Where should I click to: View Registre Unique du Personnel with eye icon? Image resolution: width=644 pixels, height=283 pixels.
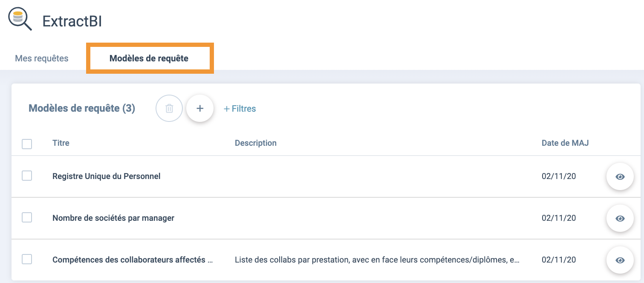point(620,176)
